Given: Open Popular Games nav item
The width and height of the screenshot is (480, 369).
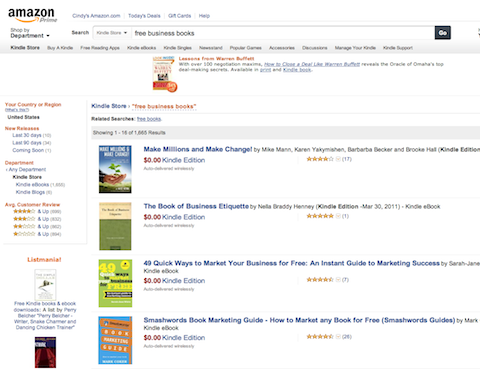Looking at the screenshot, I should (246, 48).
